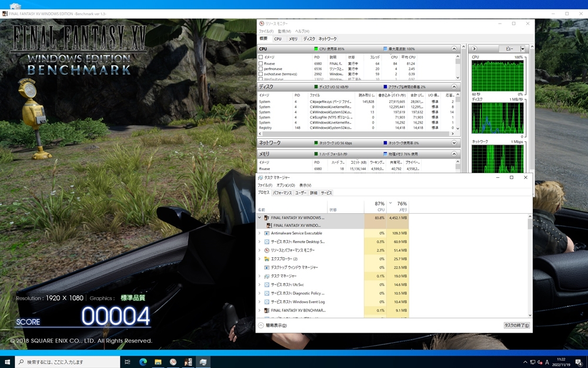The image size is (588, 368).
Task: Click the エクスプローラー folder icon in Task Manager
Action: coord(266,259)
